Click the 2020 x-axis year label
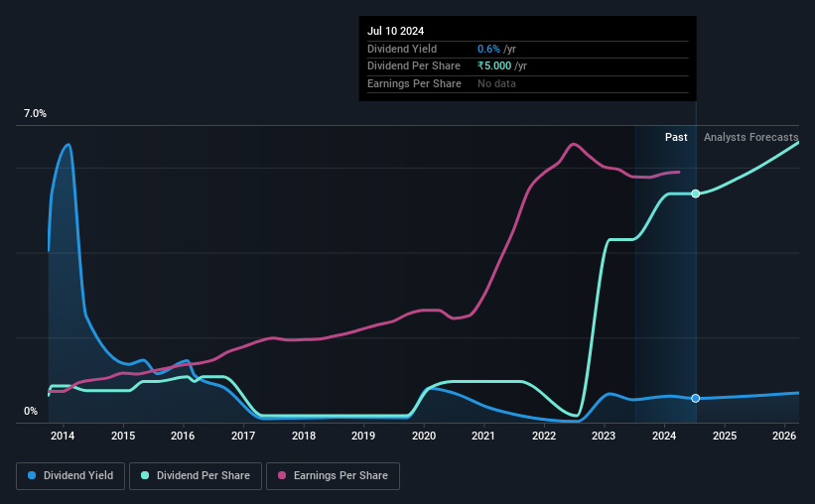The height and width of the screenshot is (504, 815). click(424, 436)
